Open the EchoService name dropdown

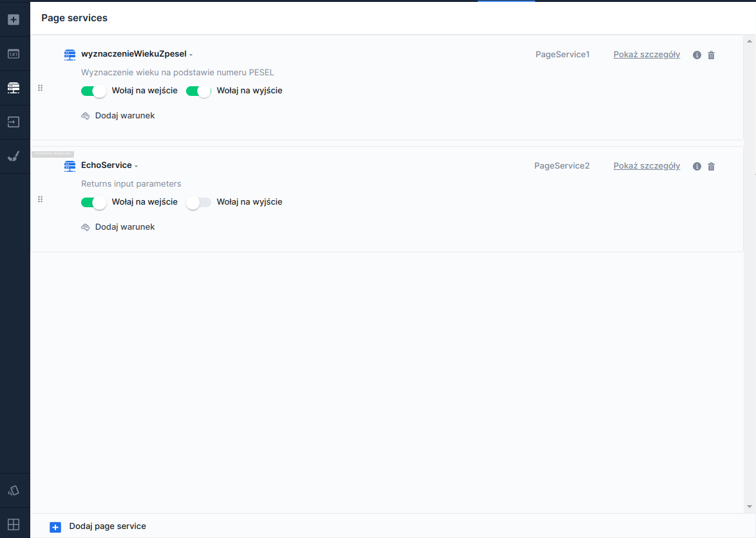[x=136, y=166]
